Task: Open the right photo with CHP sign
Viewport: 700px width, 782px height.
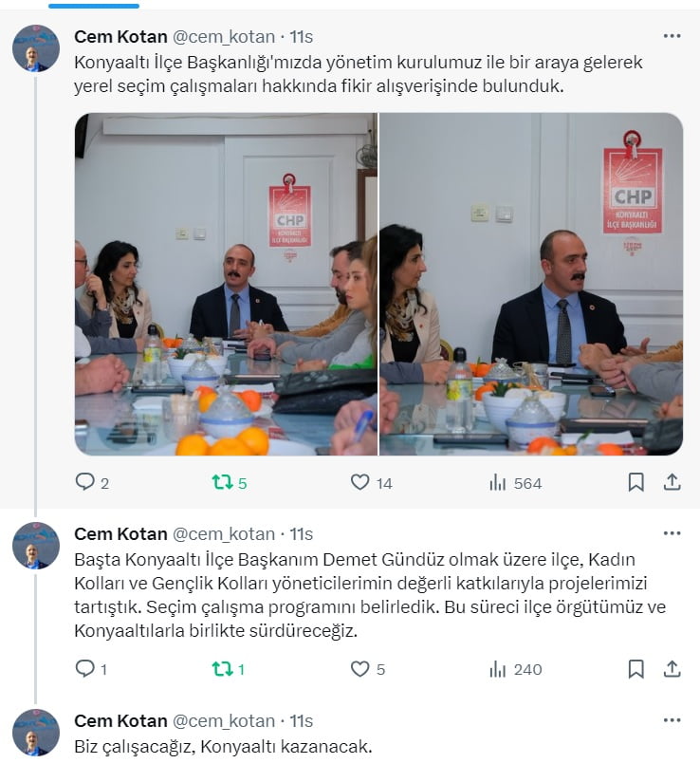Action: pyautogui.click(x=531, y=284)
